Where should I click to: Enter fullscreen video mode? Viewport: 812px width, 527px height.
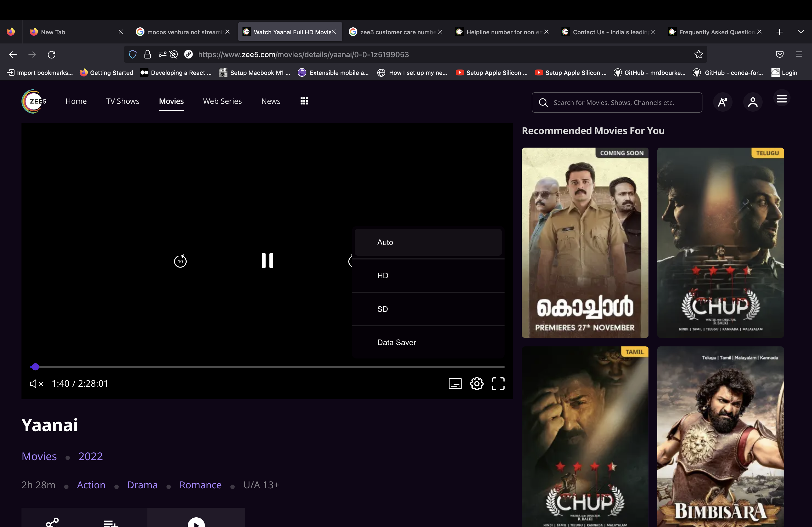click(x=498, y=384)
